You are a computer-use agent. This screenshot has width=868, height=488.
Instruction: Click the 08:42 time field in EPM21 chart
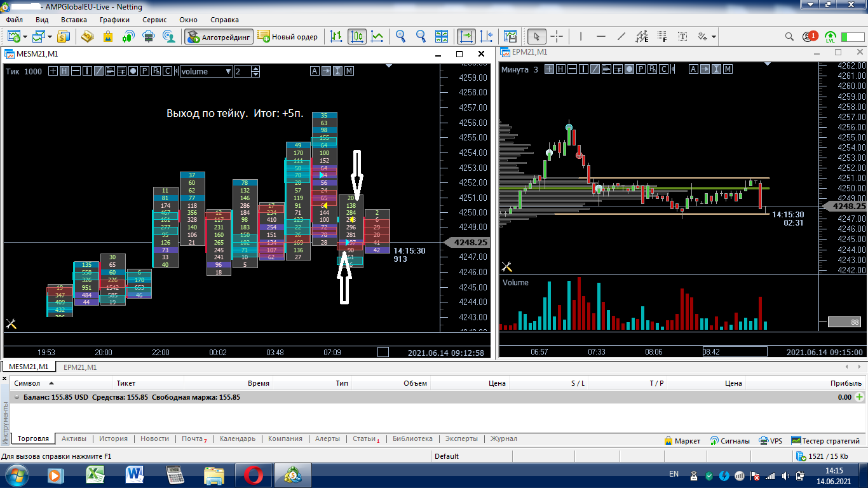coord(735,351)
